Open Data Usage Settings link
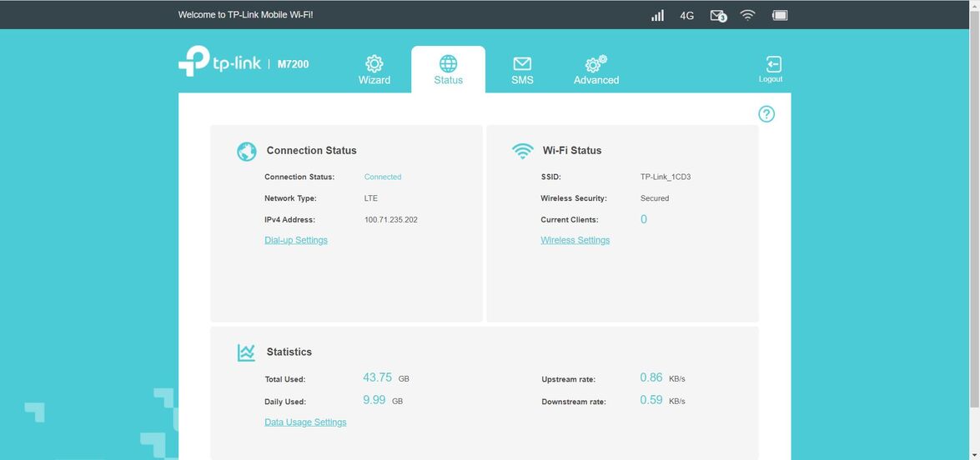Image resolution: width=980 pixels, height=460 pixels. (x=305, y=422)
